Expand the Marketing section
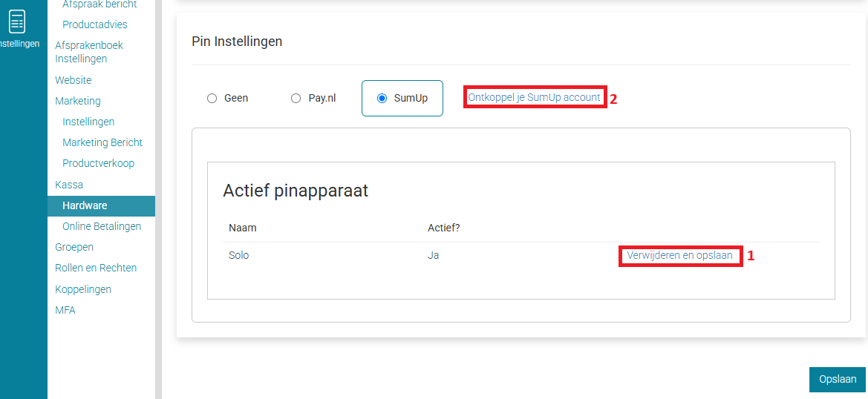The width and height of the screenshot is (868, 399). tap(78, 101)
